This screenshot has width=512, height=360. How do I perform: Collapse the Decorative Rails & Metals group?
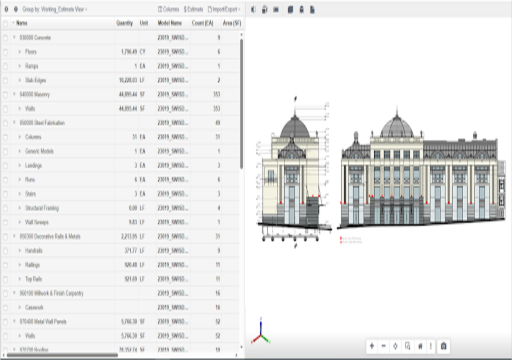[14, 236]
